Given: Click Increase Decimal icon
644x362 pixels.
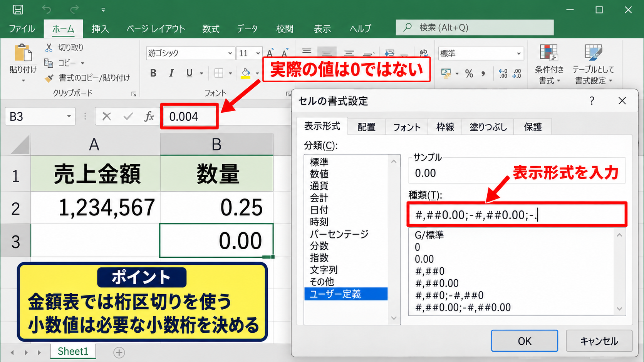Looking at the screenshot, I should tap(503, 73).
